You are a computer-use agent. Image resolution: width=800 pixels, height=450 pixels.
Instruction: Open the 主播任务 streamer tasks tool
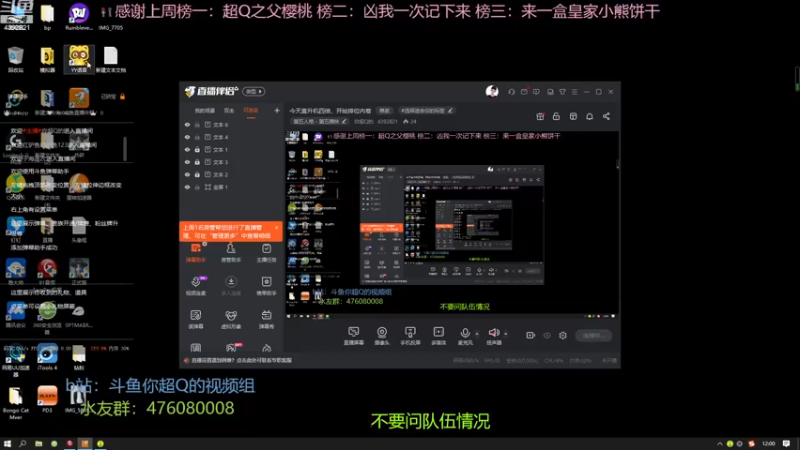pyautogui.click(x=266, y=253)
